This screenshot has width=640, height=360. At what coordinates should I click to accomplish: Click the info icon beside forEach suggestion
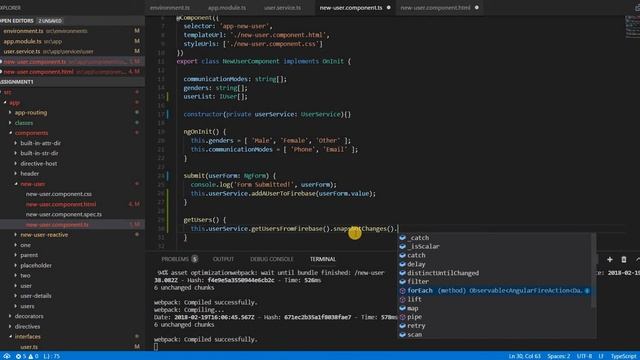coord(587,291)
